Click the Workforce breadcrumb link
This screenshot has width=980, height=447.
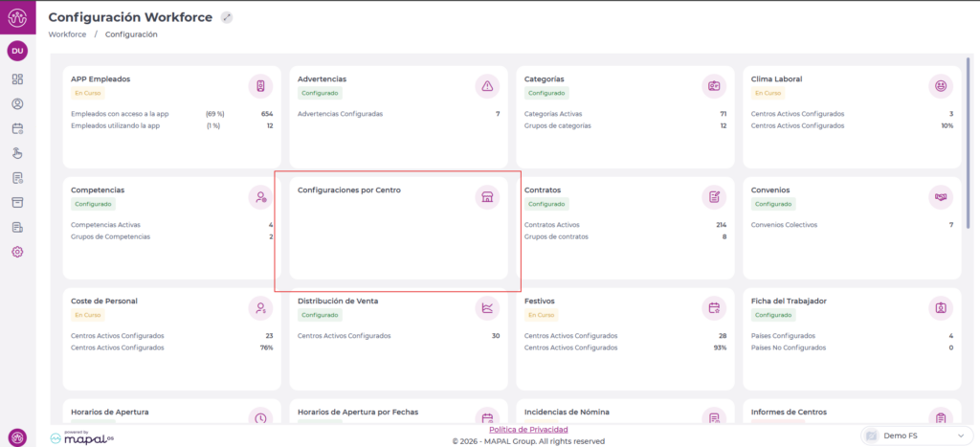pyautogui.click(x=67, y=34)
